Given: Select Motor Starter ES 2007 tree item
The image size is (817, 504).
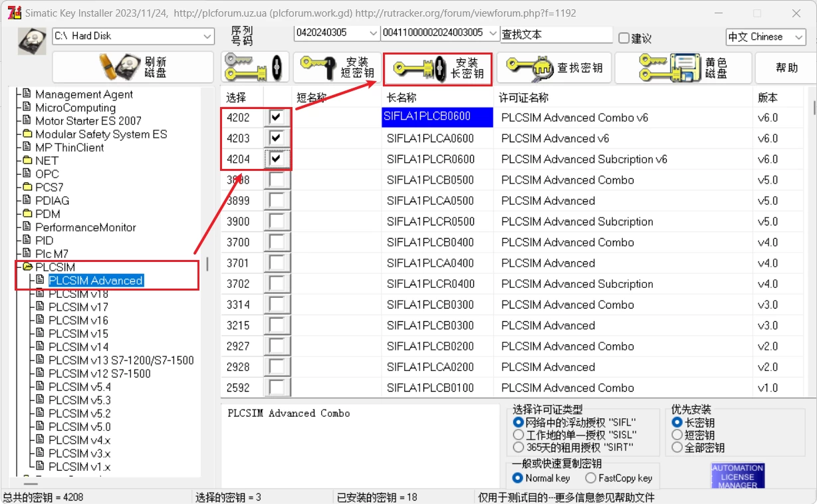Looking at the screenshot, I should pos(88,120).
